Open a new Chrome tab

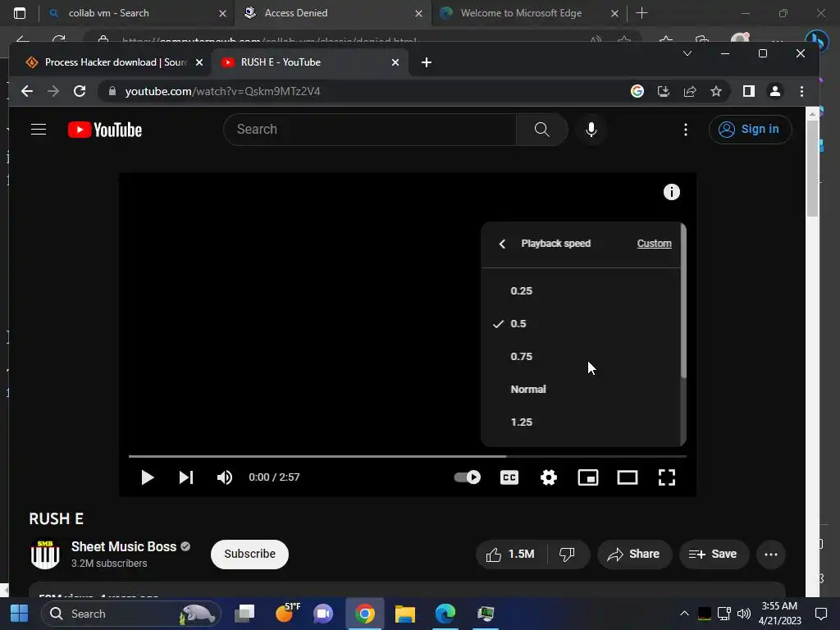[427, 62]
